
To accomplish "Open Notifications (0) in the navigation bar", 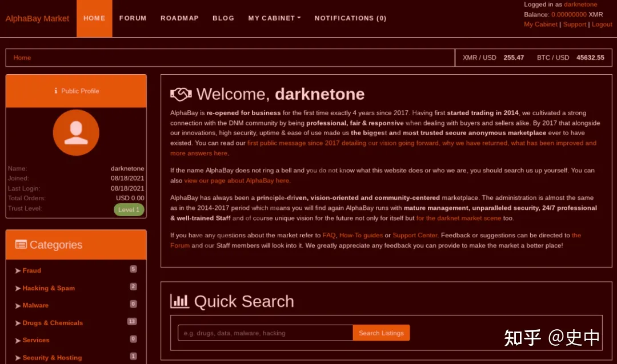I will [x=350, y=18].
